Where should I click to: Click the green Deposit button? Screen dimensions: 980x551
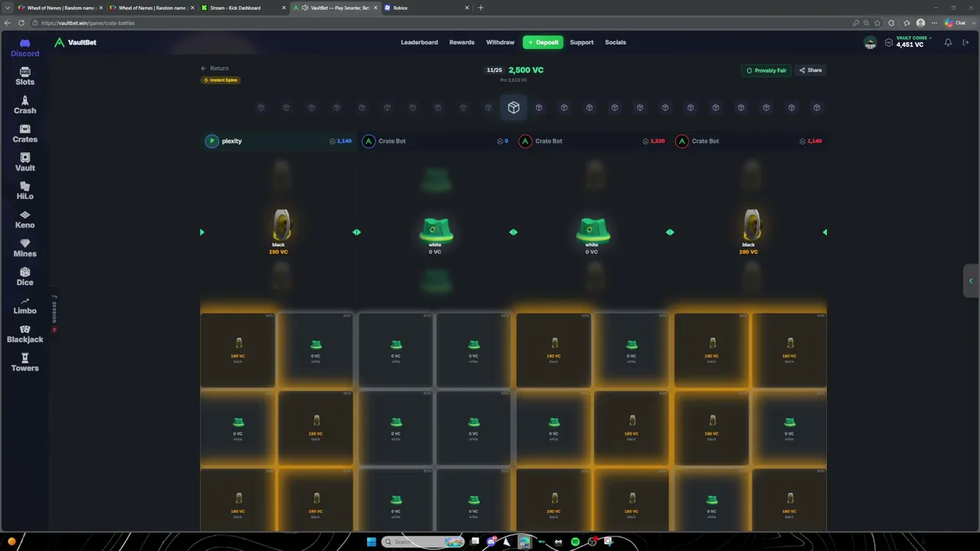point(543,42)
